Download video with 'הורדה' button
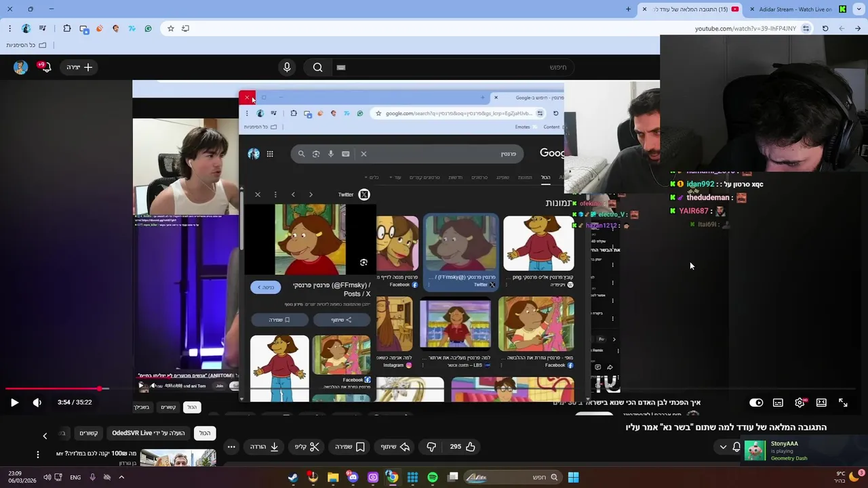Viewport: 868px width, 488px height. 264,447
